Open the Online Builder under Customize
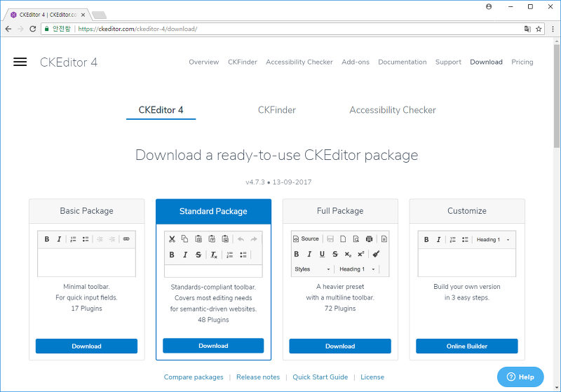Image resolution: width=561 pixels, height=392 pixels. pos(466,346)
